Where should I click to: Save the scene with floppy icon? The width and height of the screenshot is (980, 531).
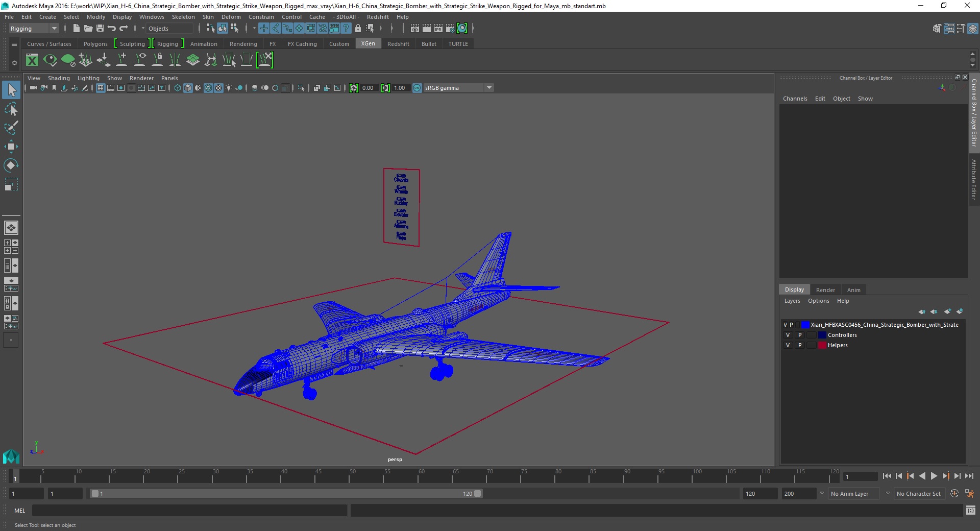[x=100, y=29]
